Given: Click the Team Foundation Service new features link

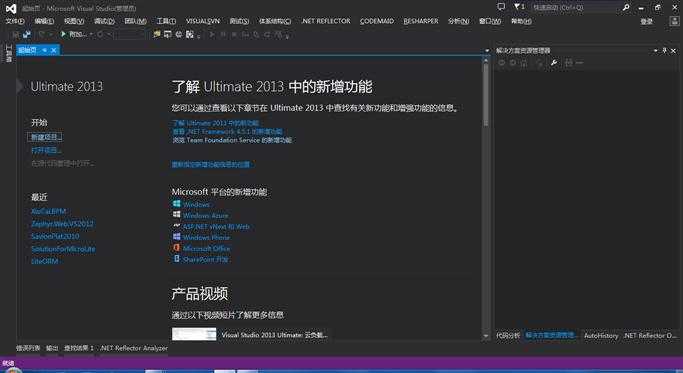Looking at the screenshot, I should (x=232, y=140).
